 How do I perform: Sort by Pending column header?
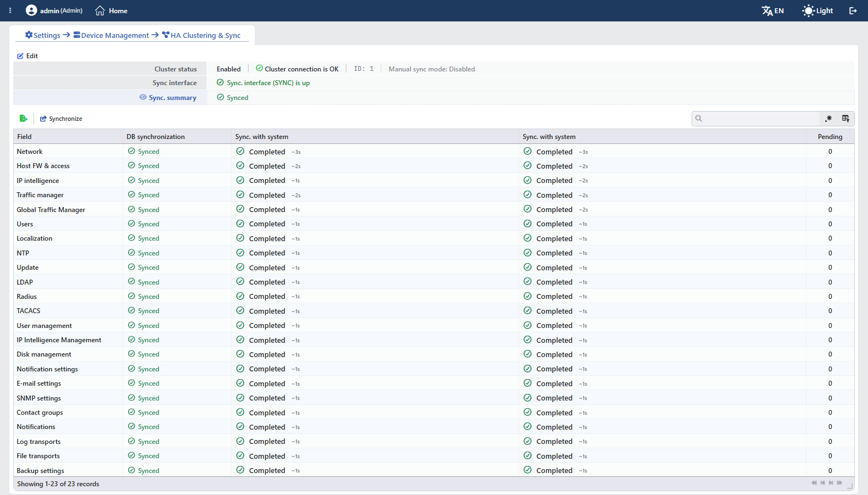click(830, 137)
